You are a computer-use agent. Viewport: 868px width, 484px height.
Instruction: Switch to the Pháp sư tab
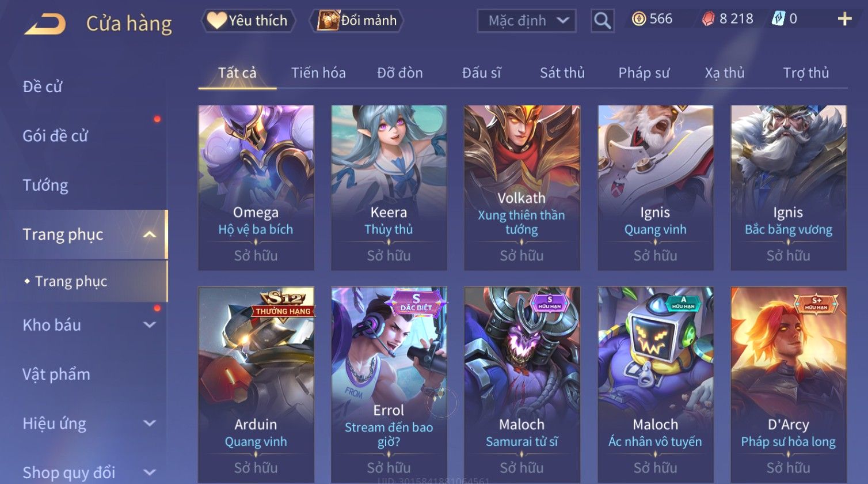[644, 73]
